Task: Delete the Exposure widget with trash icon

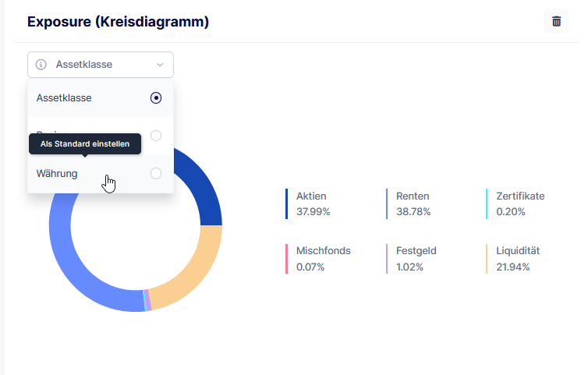Action: click(x=556, y=21)
